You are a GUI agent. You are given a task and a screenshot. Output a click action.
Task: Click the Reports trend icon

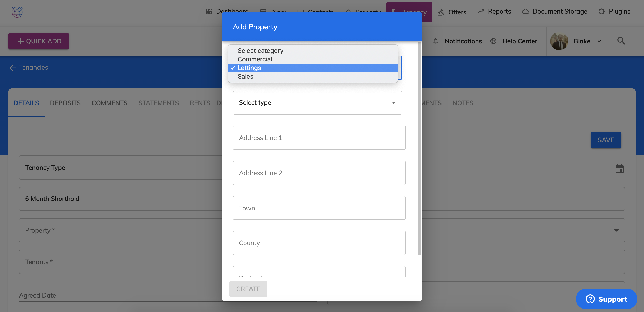coord(481,12)
